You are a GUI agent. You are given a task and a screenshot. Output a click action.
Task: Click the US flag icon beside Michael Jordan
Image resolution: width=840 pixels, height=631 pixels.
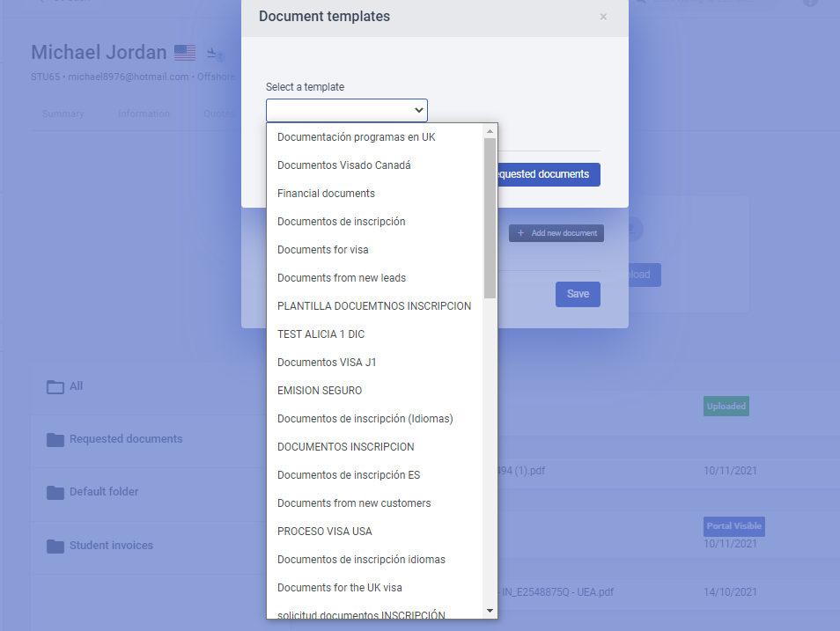click(x=185, y=53)
